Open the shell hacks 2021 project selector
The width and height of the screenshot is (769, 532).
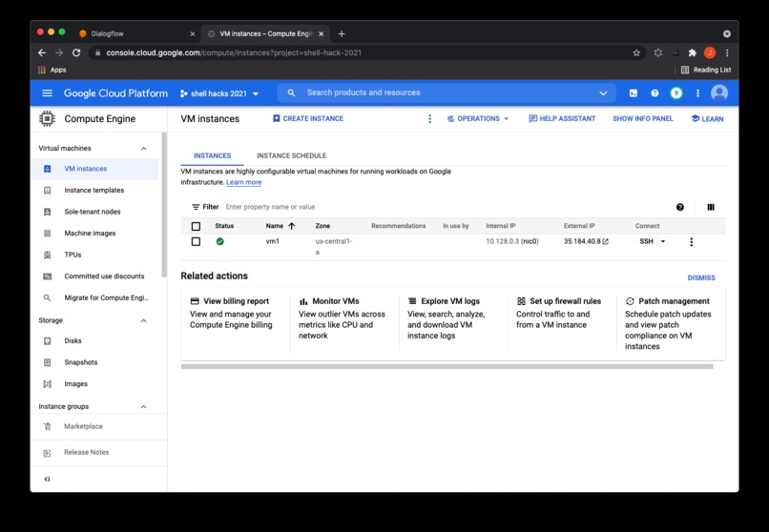tap(219, 93)
